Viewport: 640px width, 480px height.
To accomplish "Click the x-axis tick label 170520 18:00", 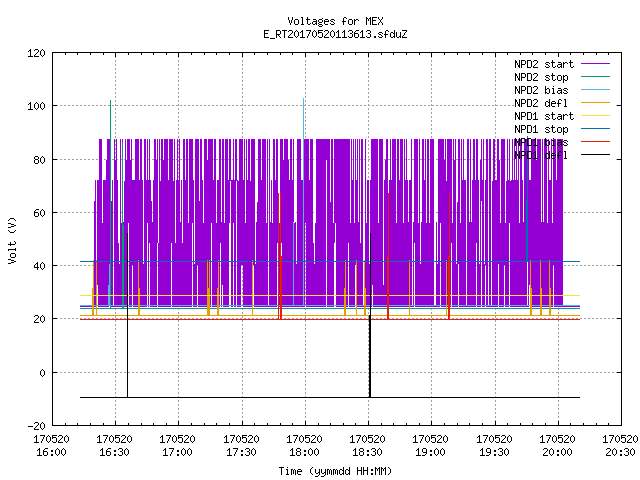I will click(304, 446).
